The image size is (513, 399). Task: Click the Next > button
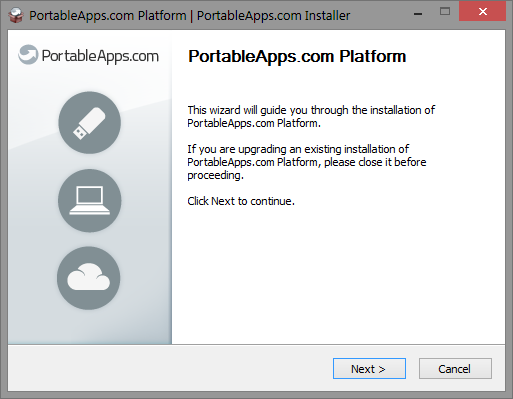(369, 369)
